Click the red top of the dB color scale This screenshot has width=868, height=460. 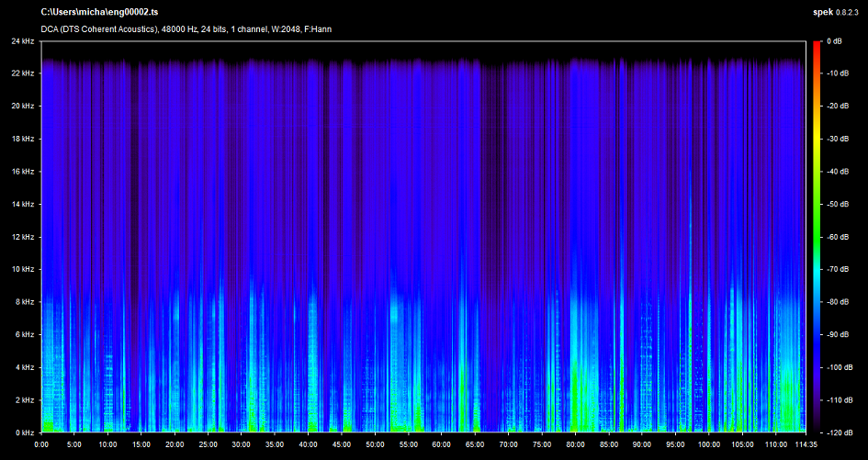(817, 45)
